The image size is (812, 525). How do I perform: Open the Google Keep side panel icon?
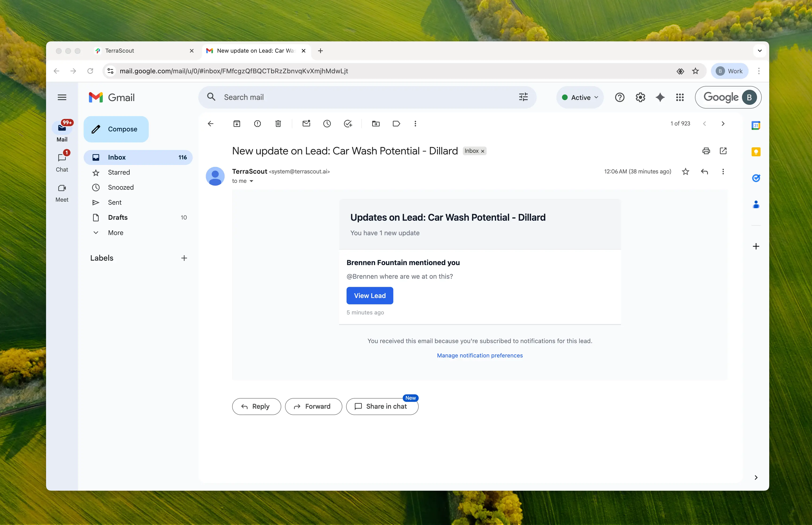[x=756, y=152]
